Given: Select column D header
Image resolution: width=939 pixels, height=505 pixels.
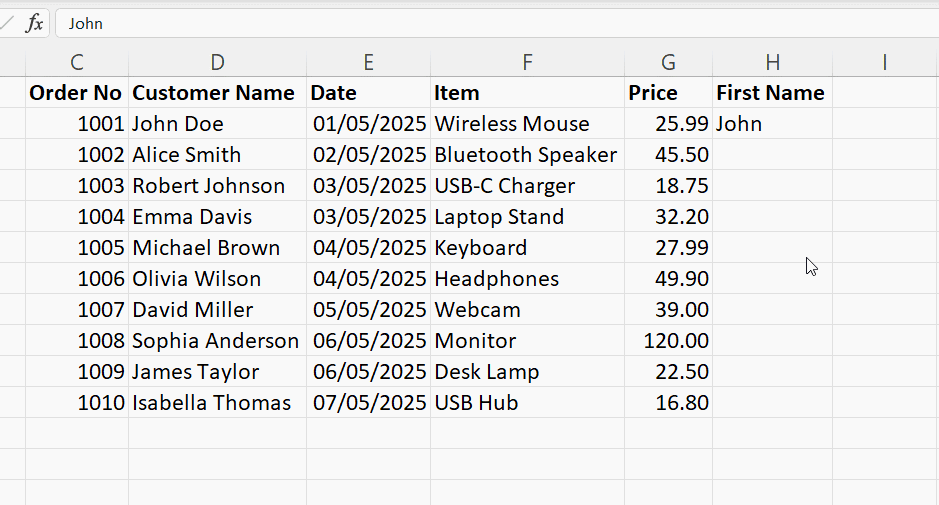Looking at the screenshot, I should [217, 62].
